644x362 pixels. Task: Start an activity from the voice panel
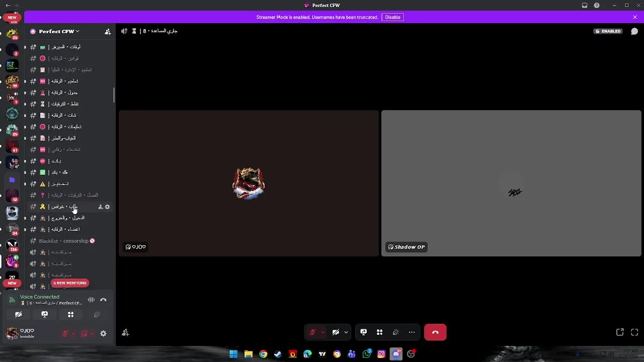71,314
